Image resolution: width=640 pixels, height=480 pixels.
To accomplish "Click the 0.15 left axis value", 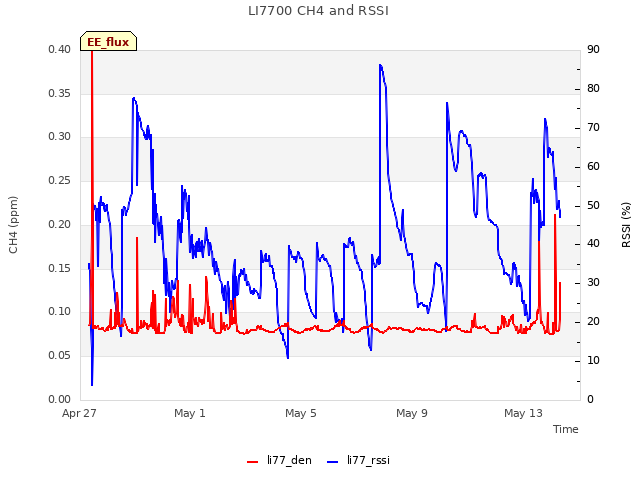I will pyautogui.click(x=60, y=268).
